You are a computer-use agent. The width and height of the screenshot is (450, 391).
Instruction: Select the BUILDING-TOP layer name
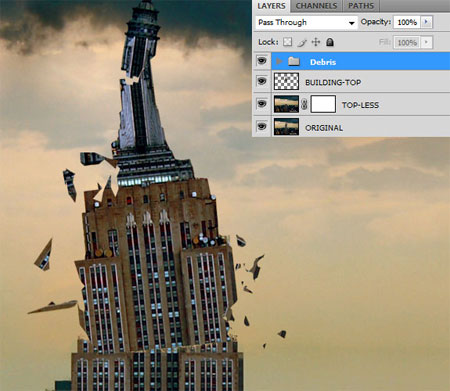pyautogui.click(x=333, y=82)
